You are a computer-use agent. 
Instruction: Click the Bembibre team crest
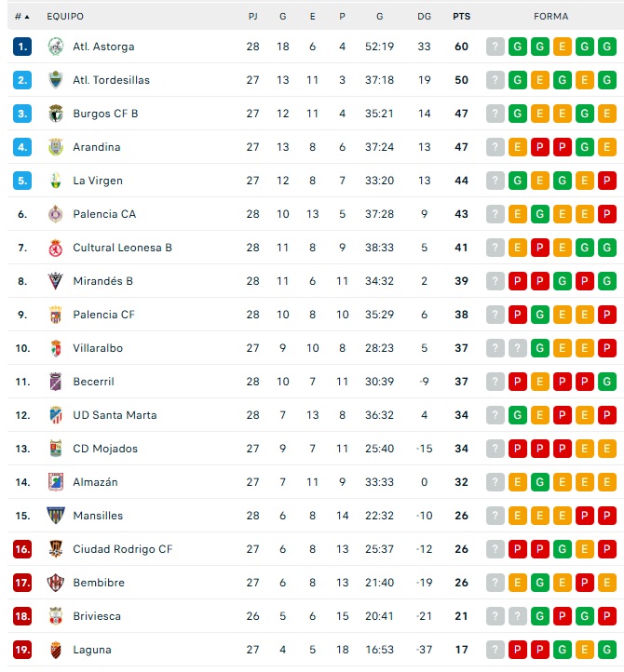click(55, 583)
